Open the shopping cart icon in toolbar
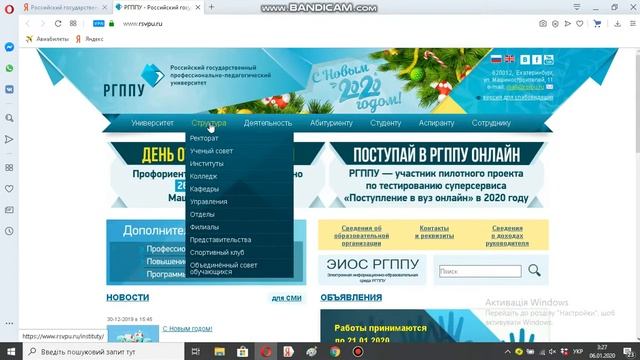The image size is (640, 360). coord(598,24)
